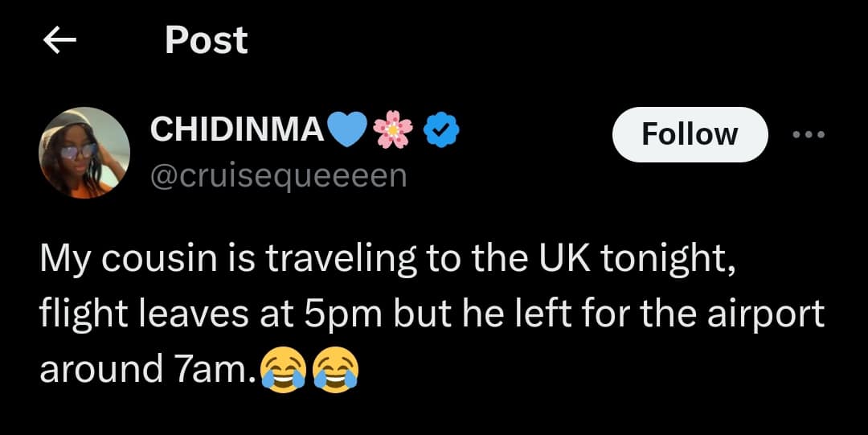Follow the CHIDINMA account
This screenshot has height=435, width=868.
click(689, 134)
